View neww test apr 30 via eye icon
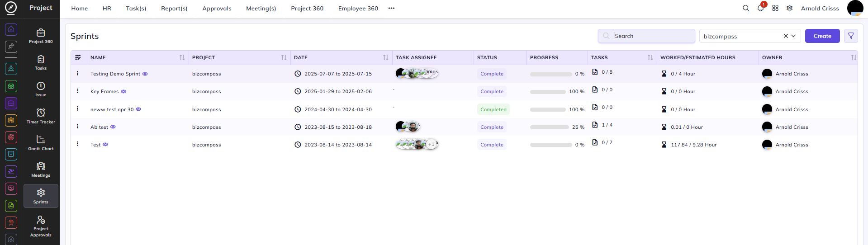The height and width of the screenshot is (245, 868). click(138, 109)
